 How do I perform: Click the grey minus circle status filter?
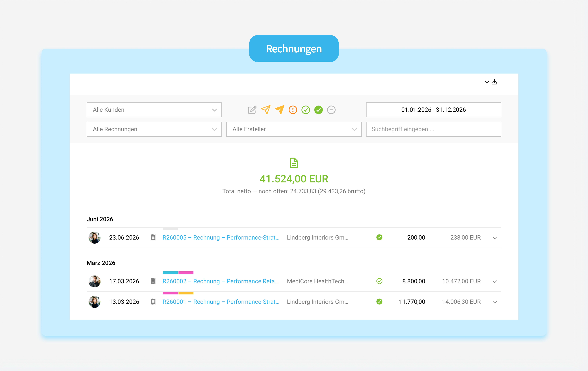pyautogui.click(x=331, y=110)
